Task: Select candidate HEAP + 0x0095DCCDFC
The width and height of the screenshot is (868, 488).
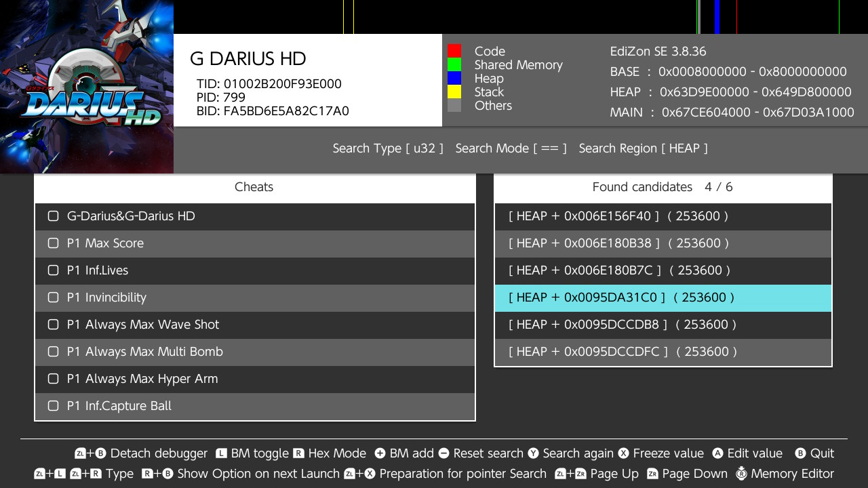Action: pos(663,352)
